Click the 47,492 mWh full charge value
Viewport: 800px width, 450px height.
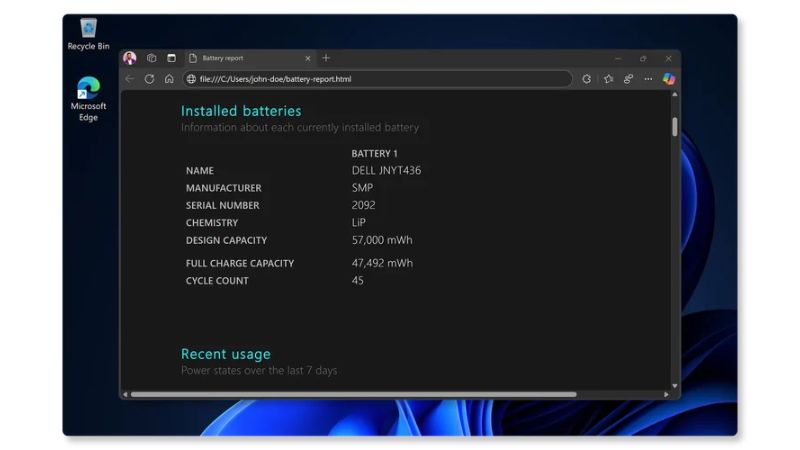(x=382, y=263)
